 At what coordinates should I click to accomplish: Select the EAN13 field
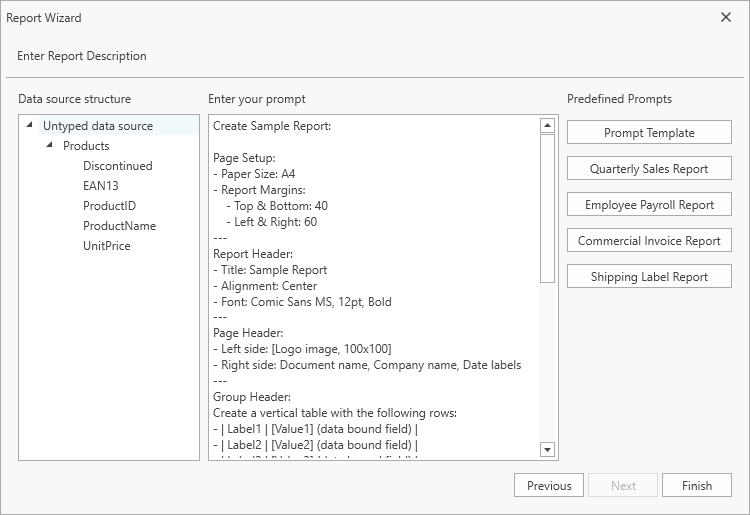point(100,186)
